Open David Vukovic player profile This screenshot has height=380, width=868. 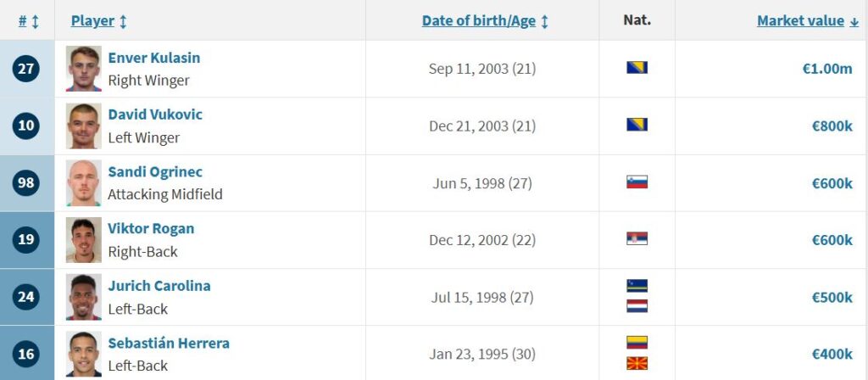155,115
